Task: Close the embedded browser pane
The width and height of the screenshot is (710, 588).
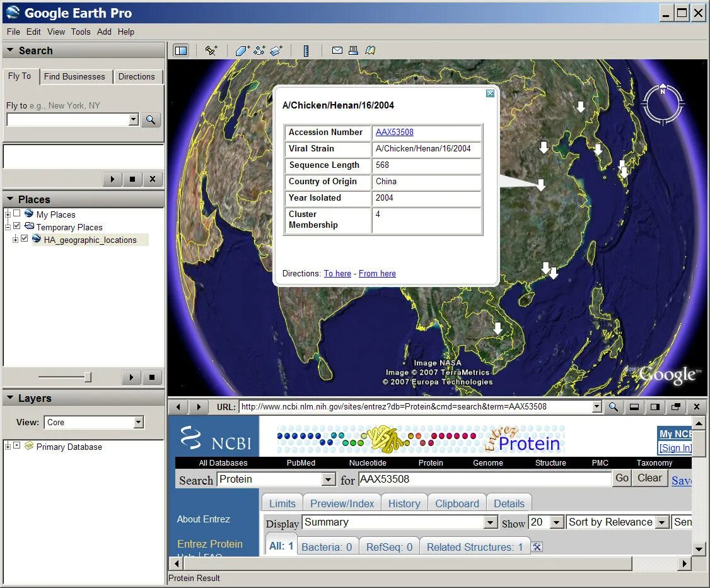Action: (697, 407)
